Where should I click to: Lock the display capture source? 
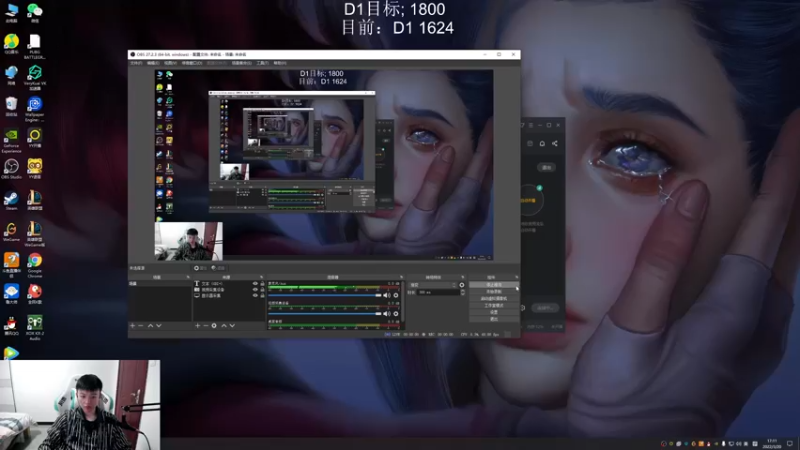click(262, 295)
